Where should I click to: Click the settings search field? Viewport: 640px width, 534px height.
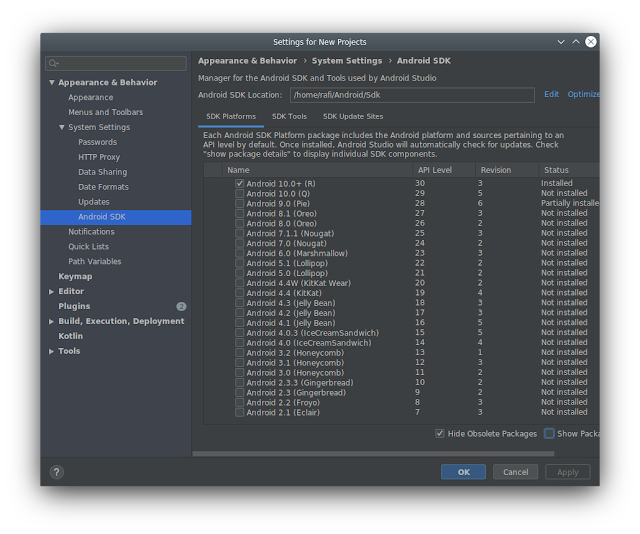(116, 63)
